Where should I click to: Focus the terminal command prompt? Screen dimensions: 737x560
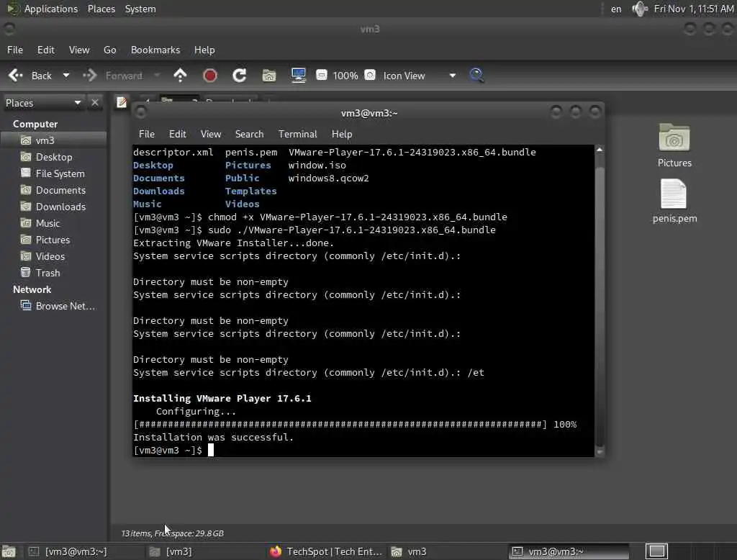211,451
